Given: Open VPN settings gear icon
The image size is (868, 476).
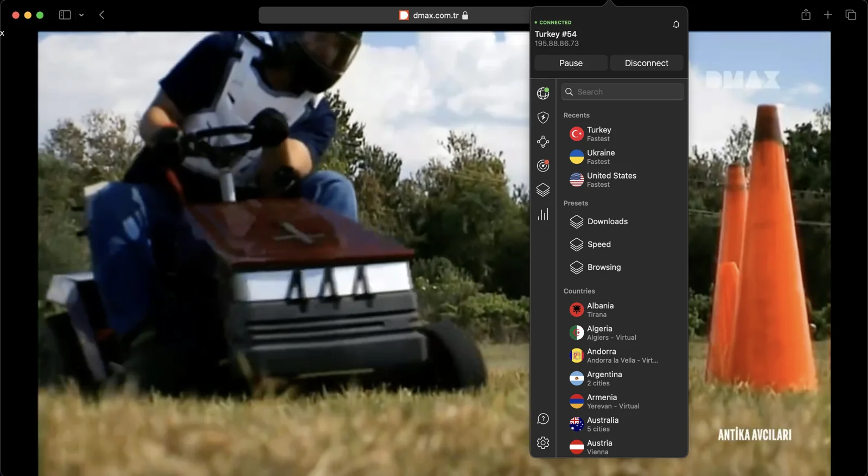Looking at the screenshot, I should 543,443.
